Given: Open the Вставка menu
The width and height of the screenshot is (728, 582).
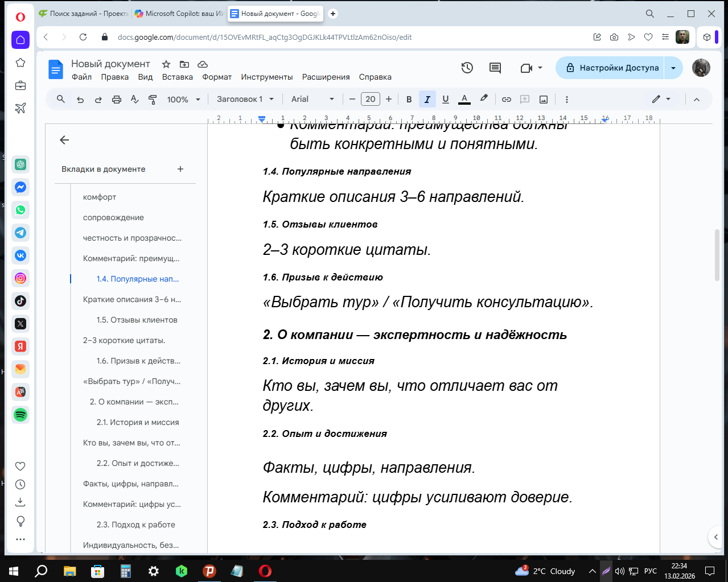Looking at the screenshot, I should 177,77.
